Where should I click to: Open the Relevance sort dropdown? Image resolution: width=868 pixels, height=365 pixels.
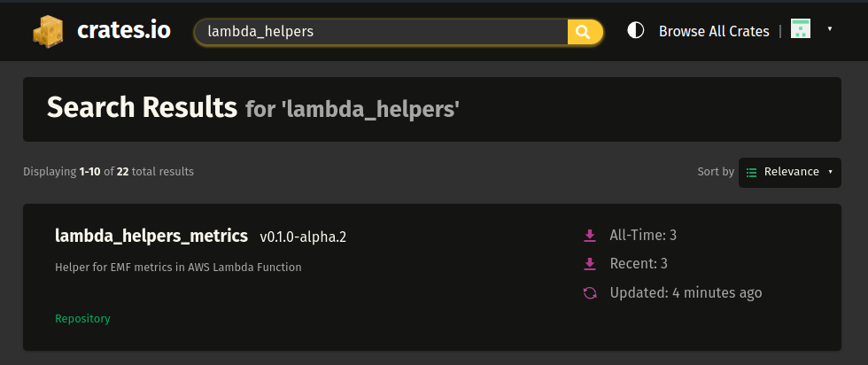(x=790, y=172)
